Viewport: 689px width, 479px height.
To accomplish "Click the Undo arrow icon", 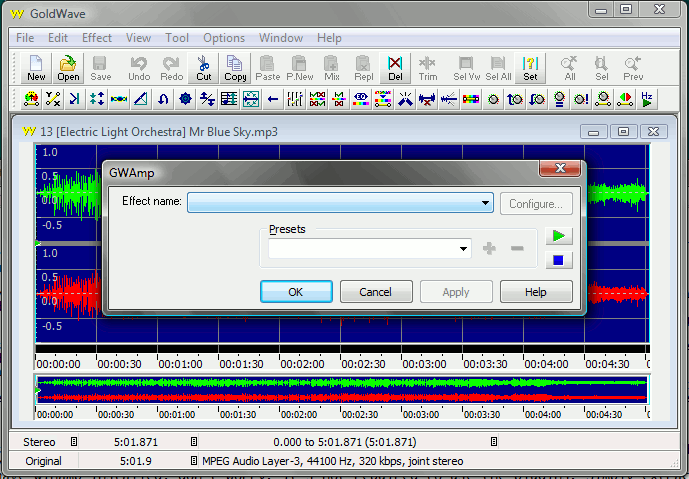I will pos(139,68).
